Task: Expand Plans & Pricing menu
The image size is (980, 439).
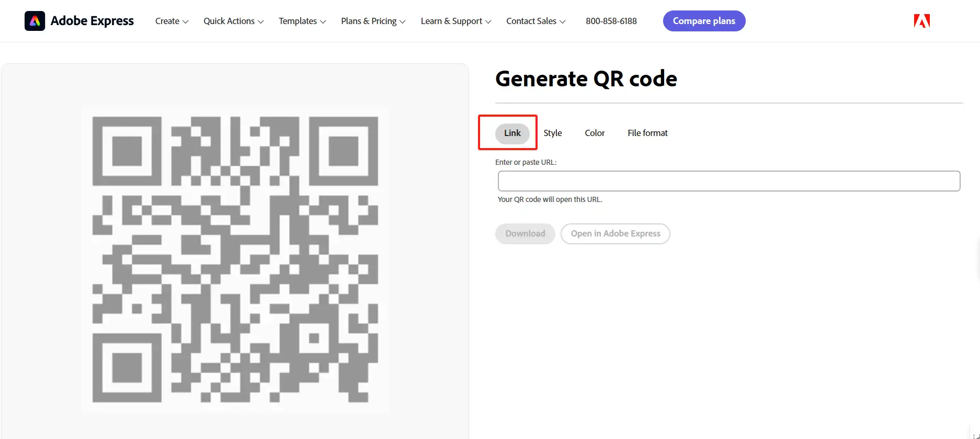Action: coord(373,21)
